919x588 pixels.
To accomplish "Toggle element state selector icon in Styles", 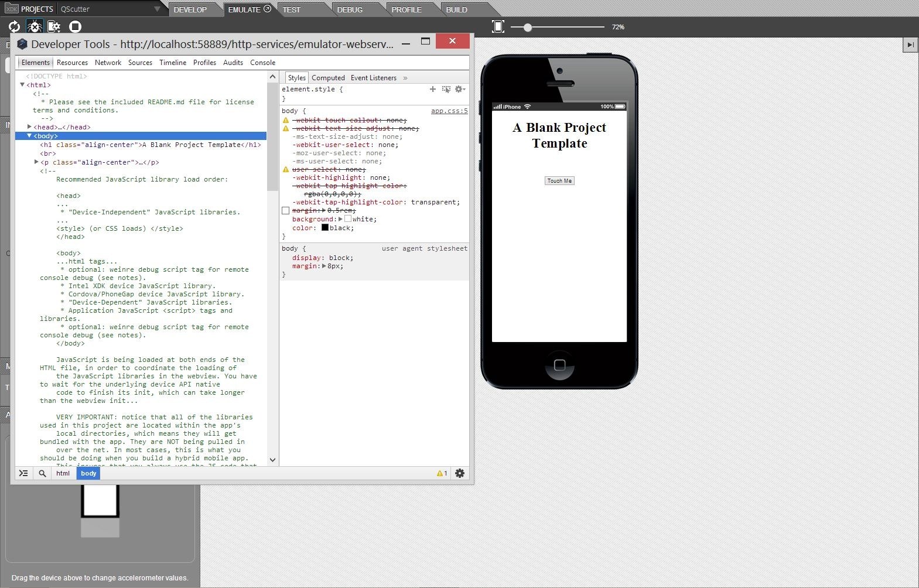I will coord(446,90).
